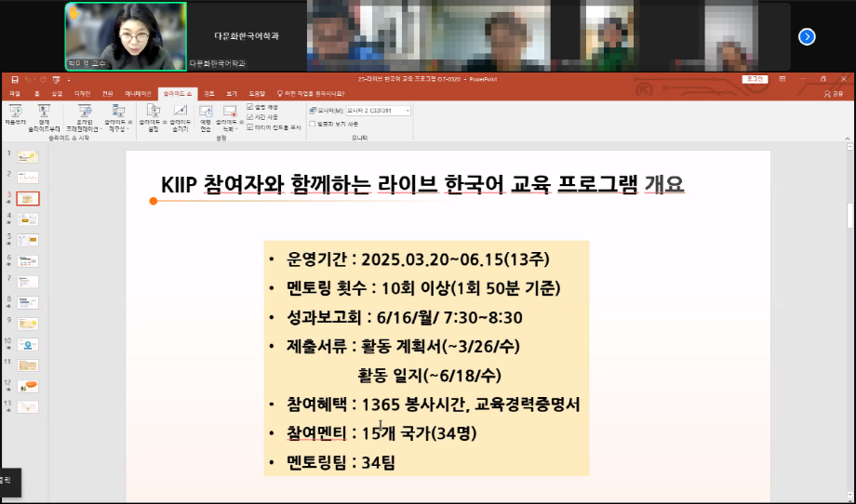
Task: Click the '참여멘티 : 15개 국가(34명)' line
Action: [381, 433]
